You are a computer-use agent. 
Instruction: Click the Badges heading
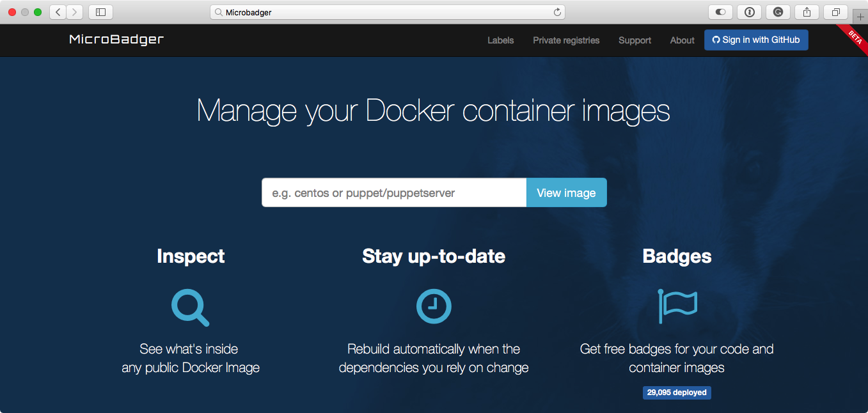(677, 256)
